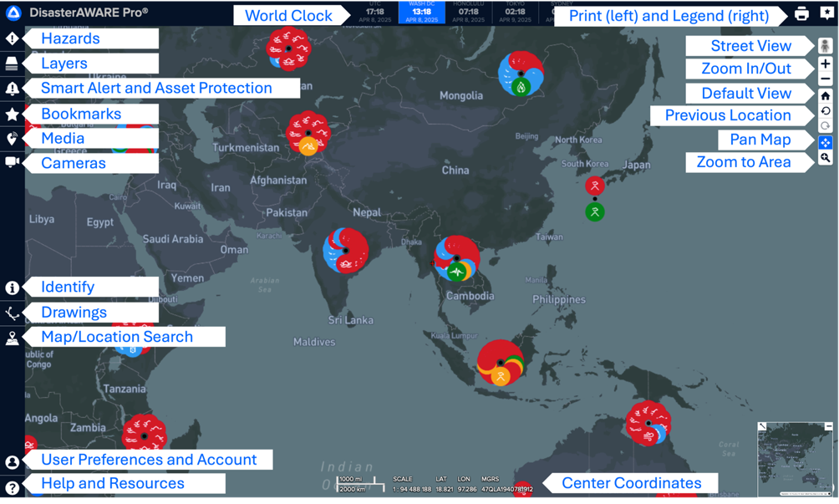
Task: Click green wildfire hazard marker near Mongolia
Action: point(521,87)
